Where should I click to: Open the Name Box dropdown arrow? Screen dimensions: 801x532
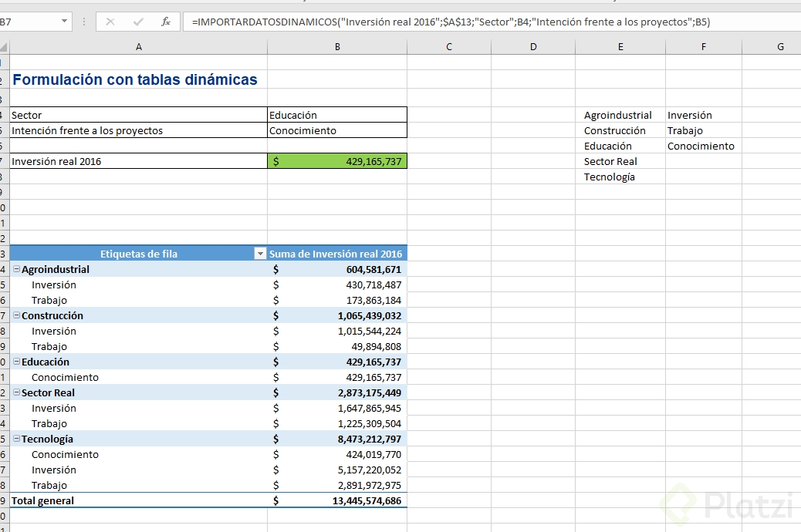click(65, 22)
